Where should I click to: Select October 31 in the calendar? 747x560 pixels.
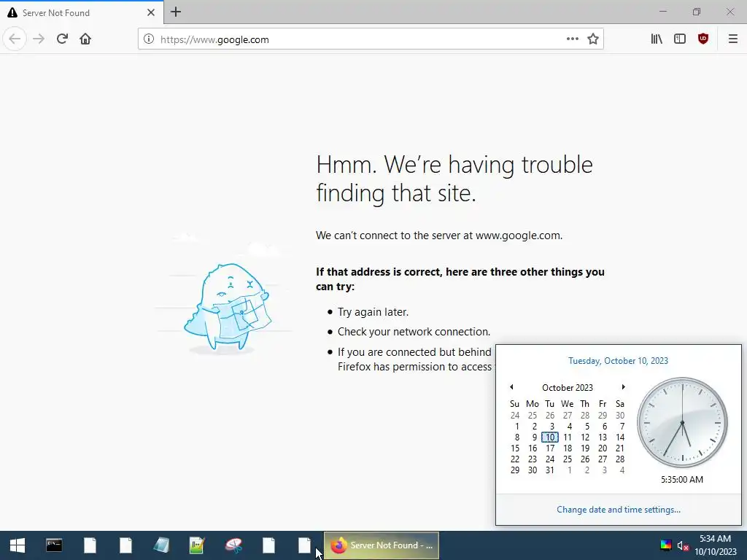(x=550, y=470)
